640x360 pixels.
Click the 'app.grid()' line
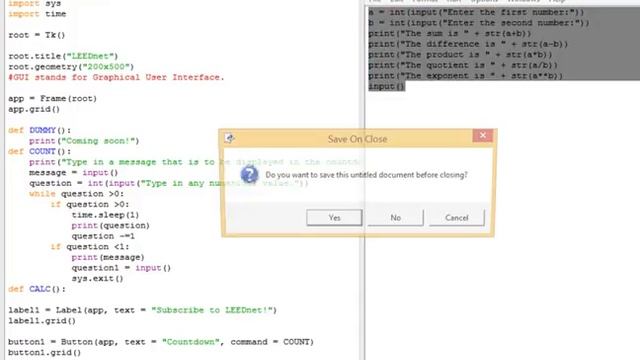tap(34, 109)
